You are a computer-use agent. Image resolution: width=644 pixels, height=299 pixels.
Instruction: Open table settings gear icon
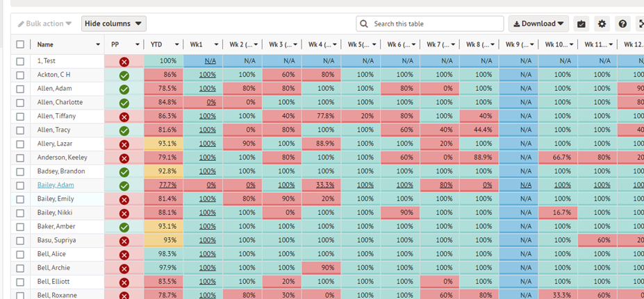click(x=602, y=24)
